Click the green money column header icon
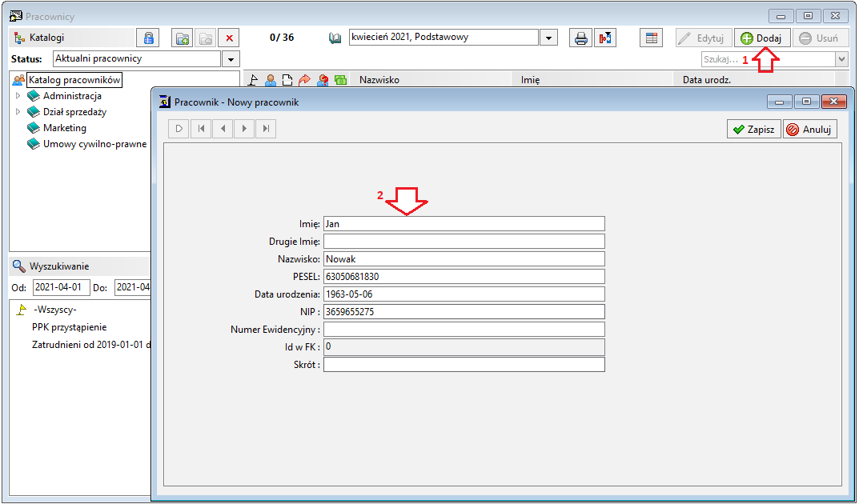The width and height of the screenshot is (859, 504). (341, 80)
